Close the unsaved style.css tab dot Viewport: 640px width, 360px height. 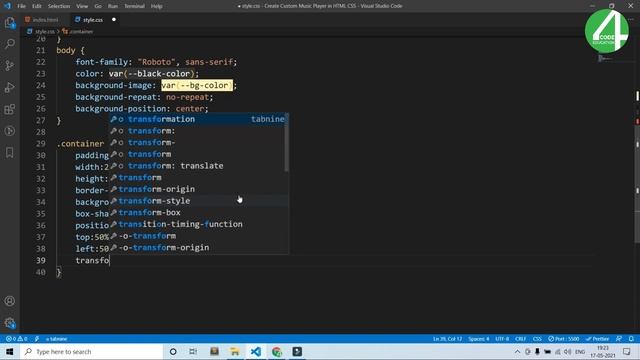114,20
